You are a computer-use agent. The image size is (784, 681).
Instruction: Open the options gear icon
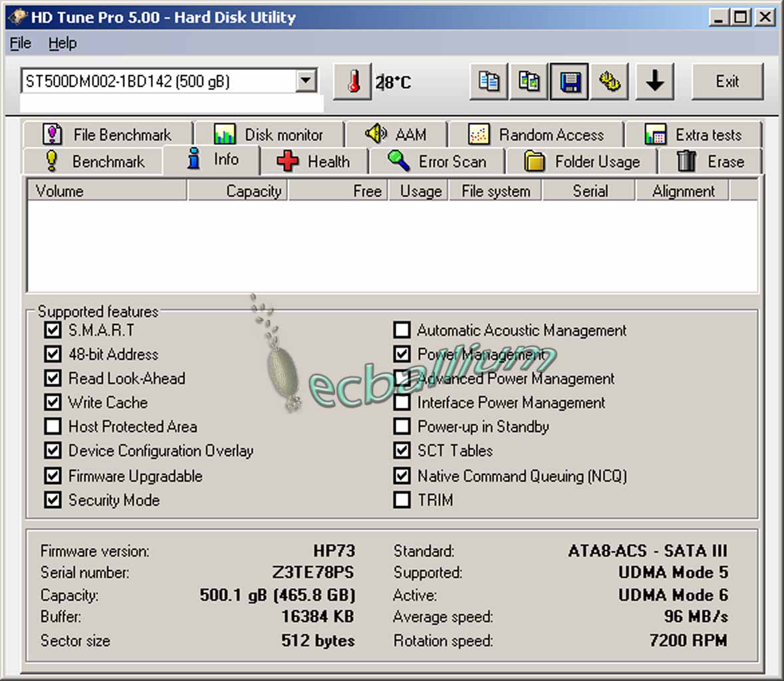pyautogui.click(x=610, y=82)
